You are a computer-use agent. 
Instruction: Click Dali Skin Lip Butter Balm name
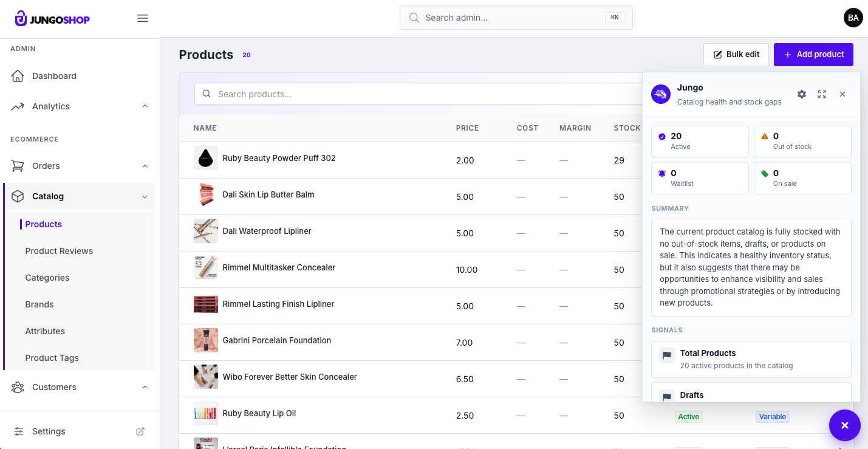click(268, 194)
